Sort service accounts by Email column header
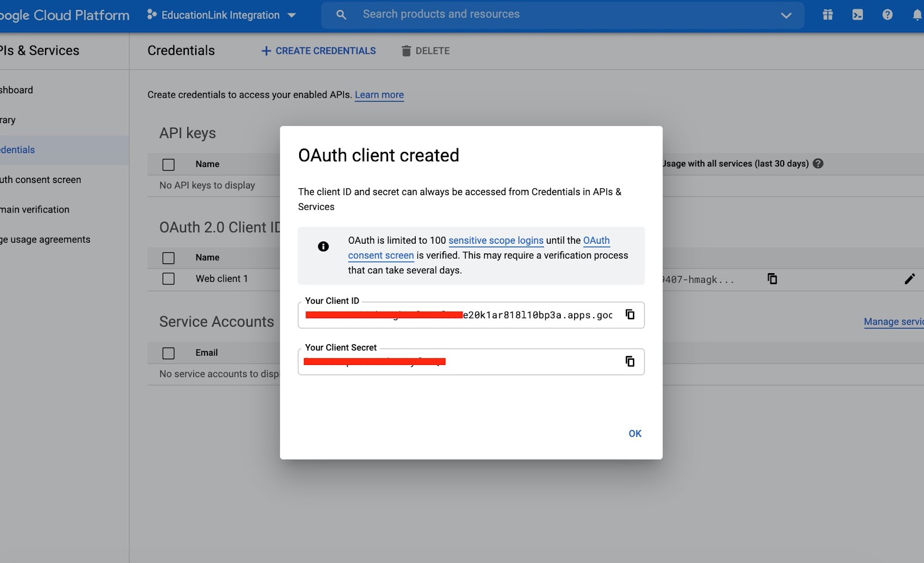 [206, 353]
